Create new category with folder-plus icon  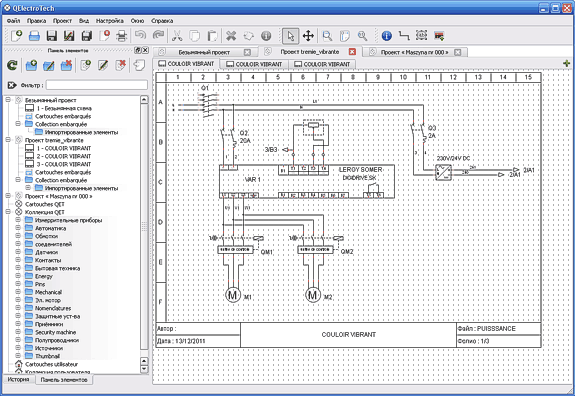(x=31, y=66)
